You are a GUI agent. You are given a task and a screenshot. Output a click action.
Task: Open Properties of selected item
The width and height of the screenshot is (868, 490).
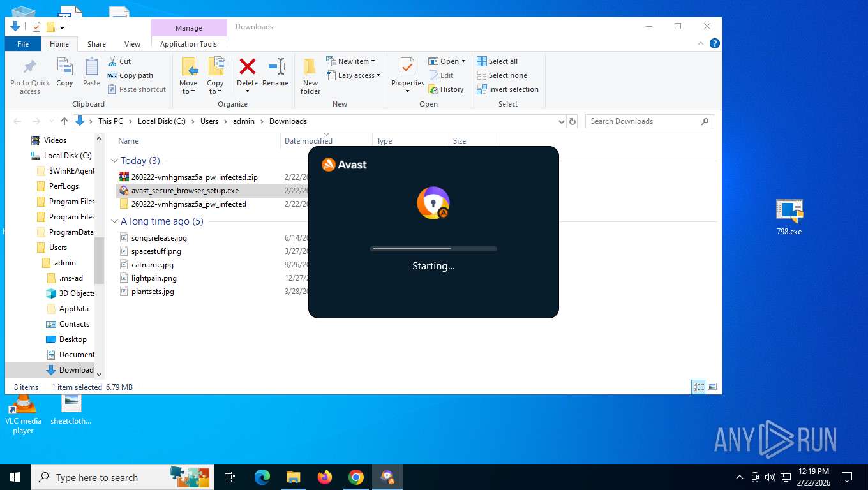coord(407,75)
